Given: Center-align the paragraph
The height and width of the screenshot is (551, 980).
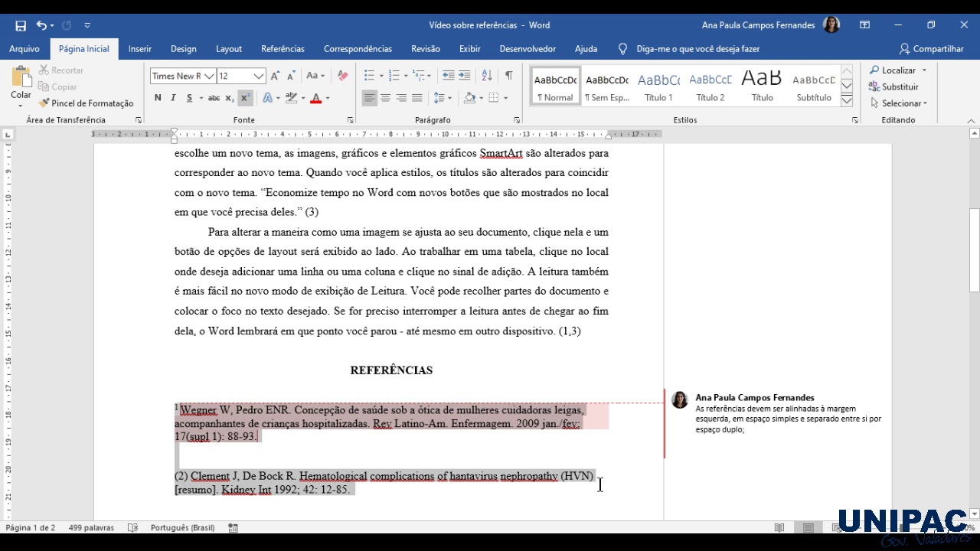Looking at the screenshot, I should [385, 98].
